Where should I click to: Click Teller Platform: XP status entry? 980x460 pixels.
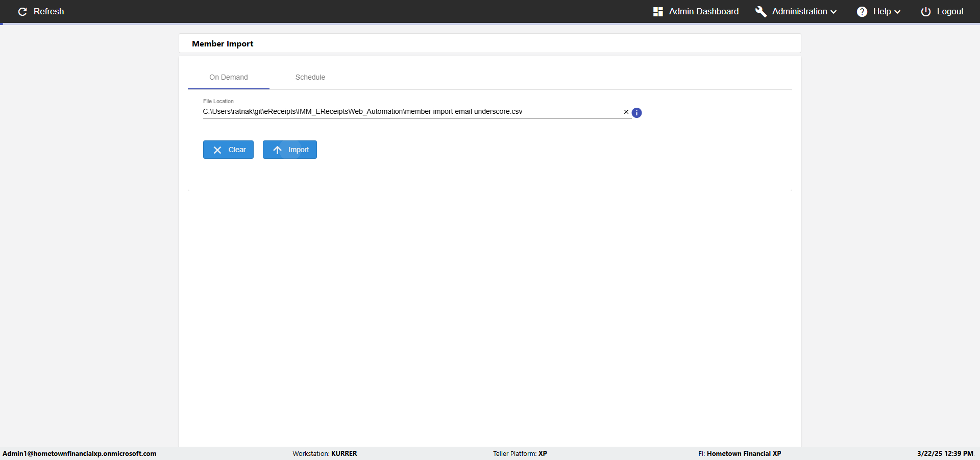click(x=520, y=453)
